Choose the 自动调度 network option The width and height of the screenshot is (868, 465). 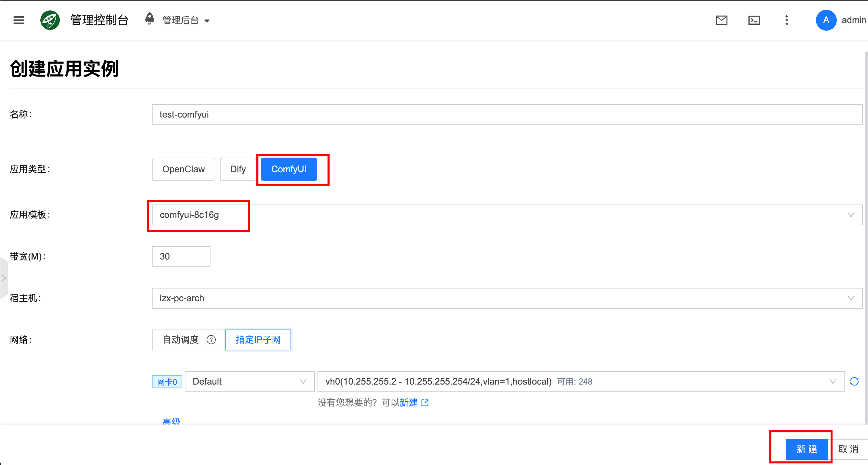click(181, 340)
